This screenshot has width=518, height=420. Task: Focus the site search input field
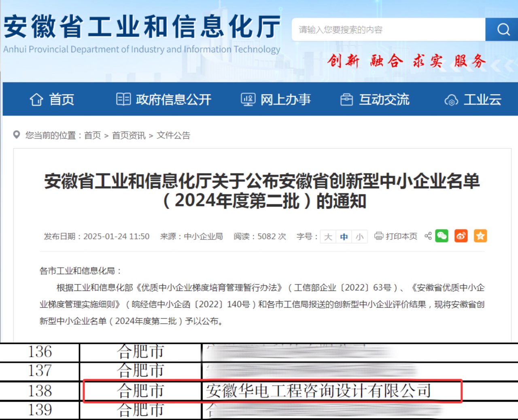[x=388, y=30]
